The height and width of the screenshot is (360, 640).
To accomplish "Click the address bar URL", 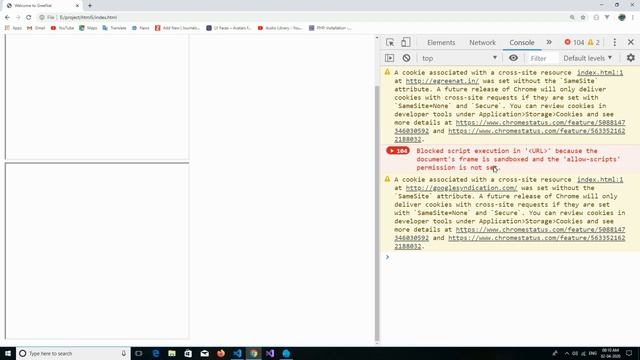I will [88, 18].
